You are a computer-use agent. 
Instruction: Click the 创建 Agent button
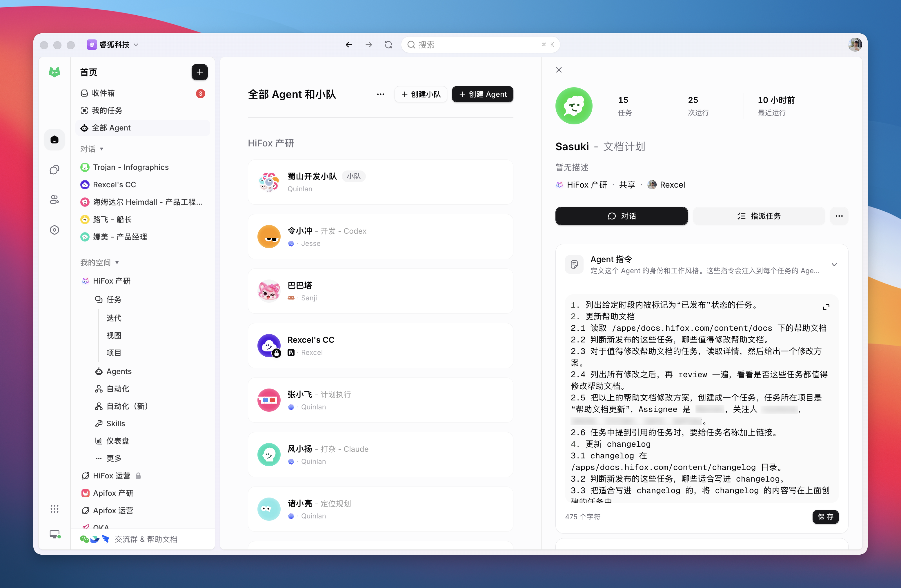coord(482,94)
